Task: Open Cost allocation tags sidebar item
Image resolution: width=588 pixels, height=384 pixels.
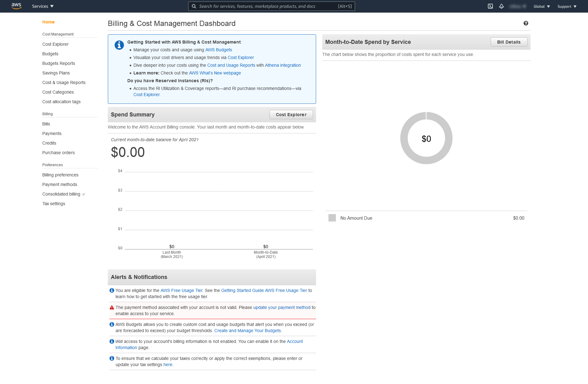Action: pos(61,102)
